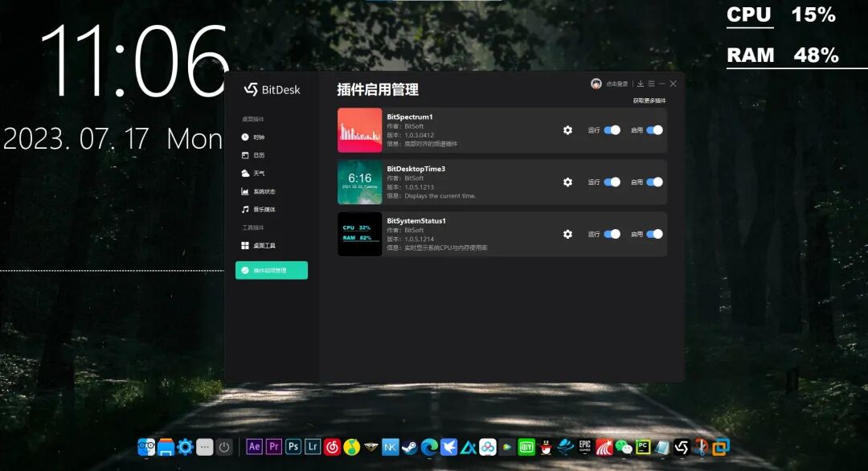
Task: Open the blue gear settings dock icon
Action: [185, 447]
